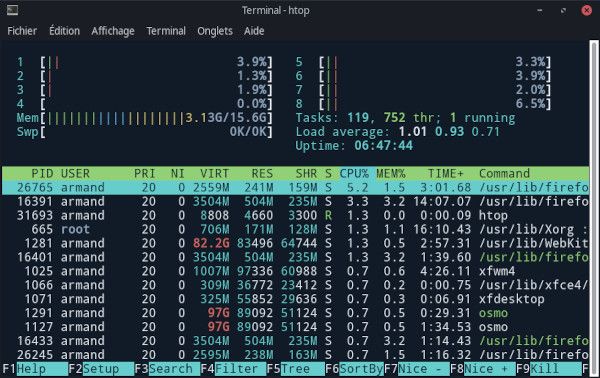Sort by the PRI column header
Screen dimensions: 600x378
(x=145, y=174)
